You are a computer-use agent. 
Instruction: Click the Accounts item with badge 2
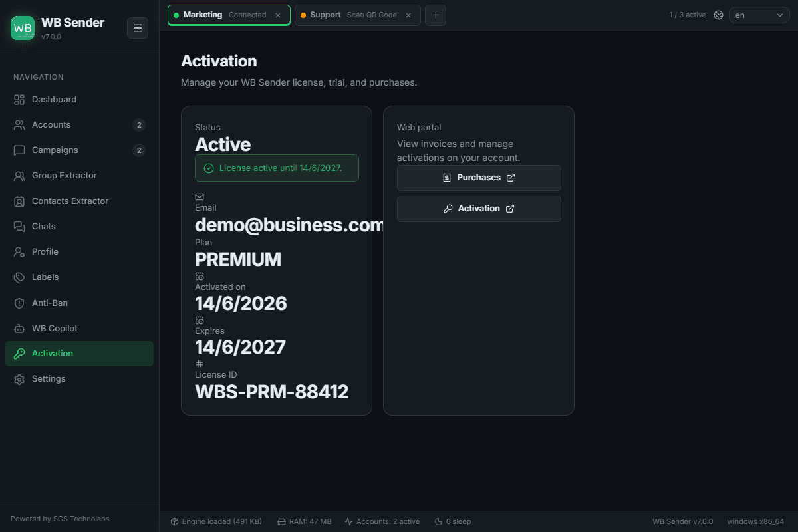[79, 125]
